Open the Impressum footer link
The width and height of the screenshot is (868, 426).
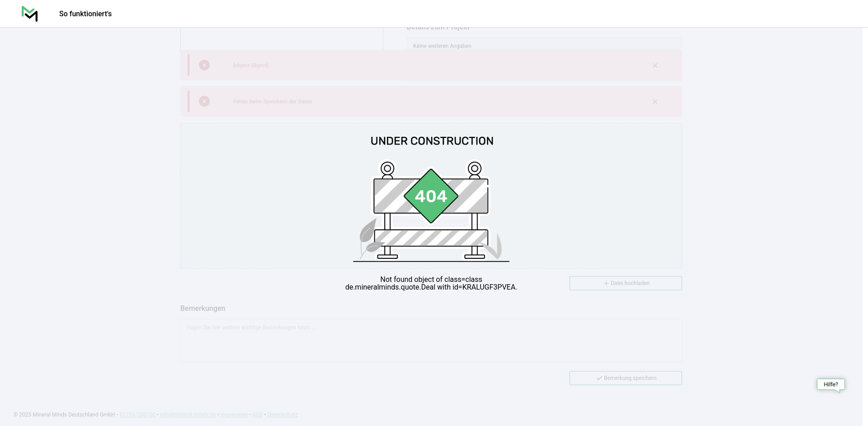[x=234, y=415]
